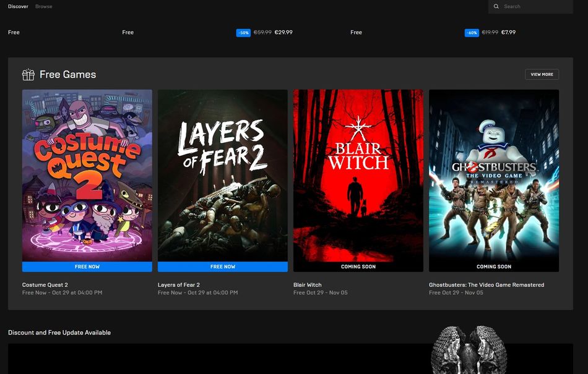Viewport: 588px width, 374px height.
Task: Click the crossed-out €59.99 price
Action: click(x=262, y=33)
